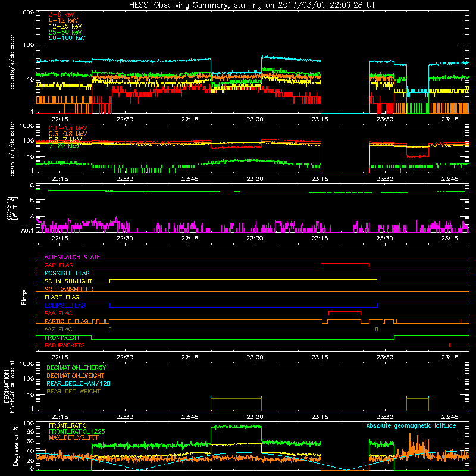Click the BAD_PACKETS flag label
Screen dimensions: 476x476
(65, 345)
